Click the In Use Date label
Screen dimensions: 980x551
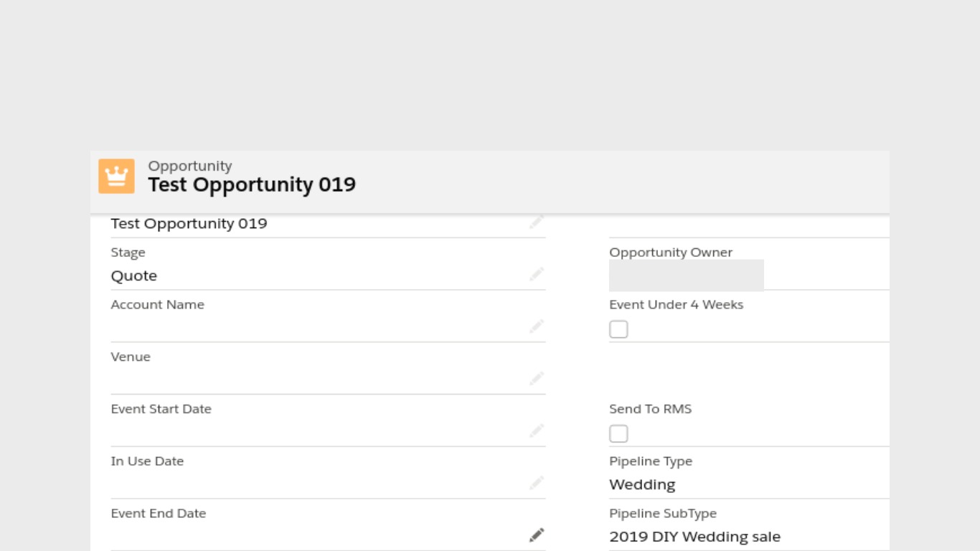(x=147, y=461)
